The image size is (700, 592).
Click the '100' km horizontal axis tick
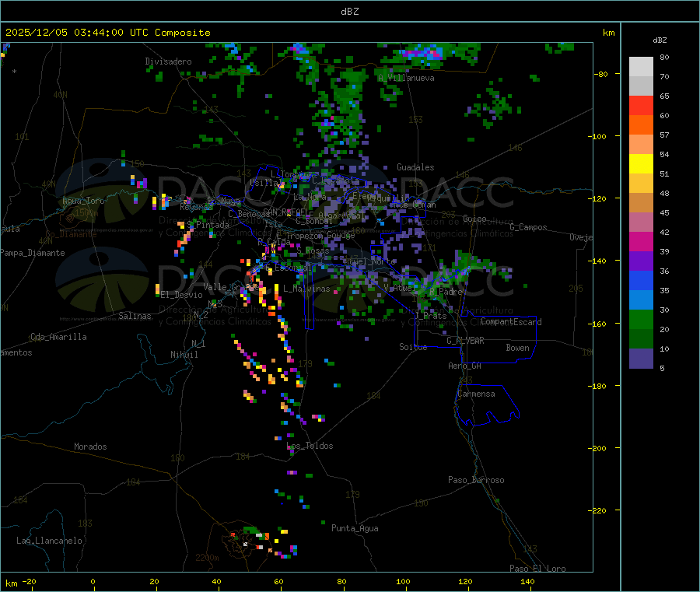pyautogui.click(x=403, y=581)
